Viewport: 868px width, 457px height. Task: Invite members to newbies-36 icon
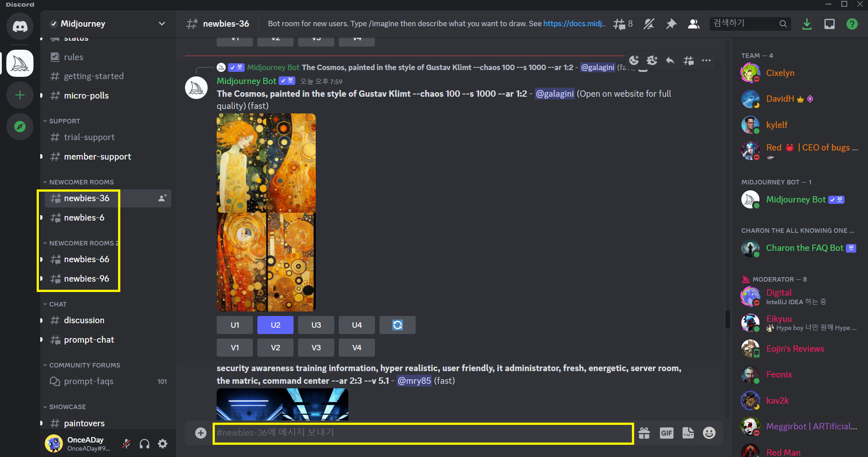pyautogui.click(x=162, y=198)
